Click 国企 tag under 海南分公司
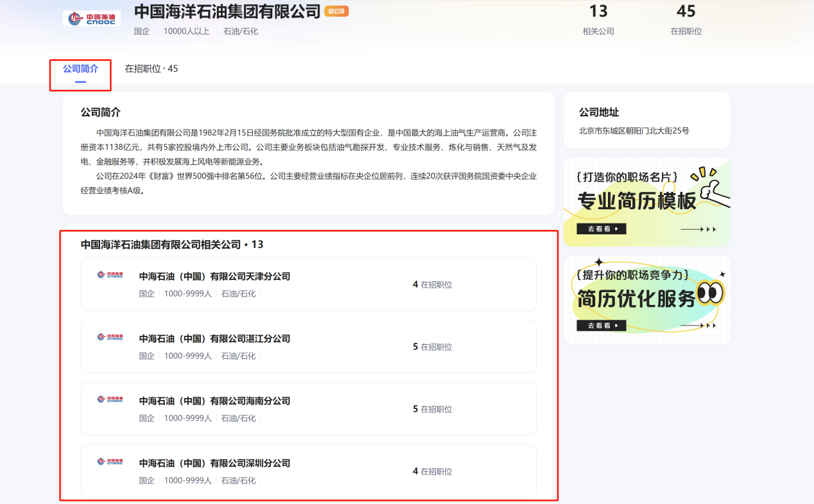 [x=147, y=418]
